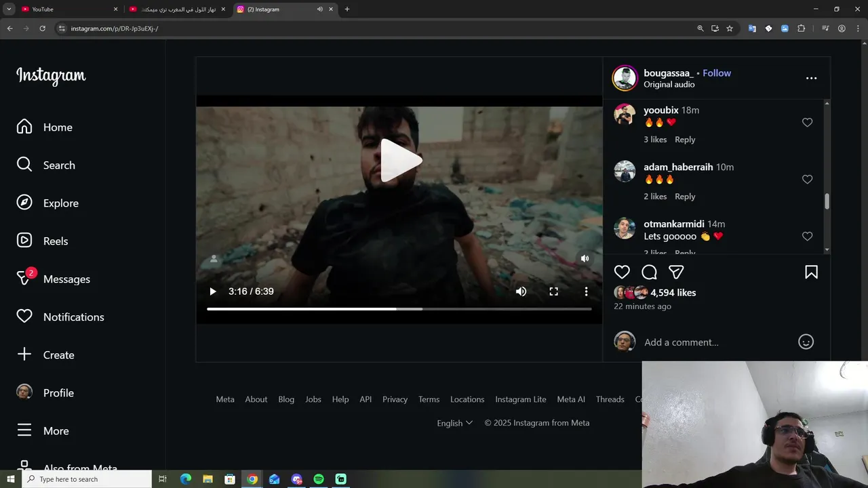Image resolution: width=868 pixels, height=488 pixels.
Task: Enter fullscreen video mode
Action: point(553,291)
